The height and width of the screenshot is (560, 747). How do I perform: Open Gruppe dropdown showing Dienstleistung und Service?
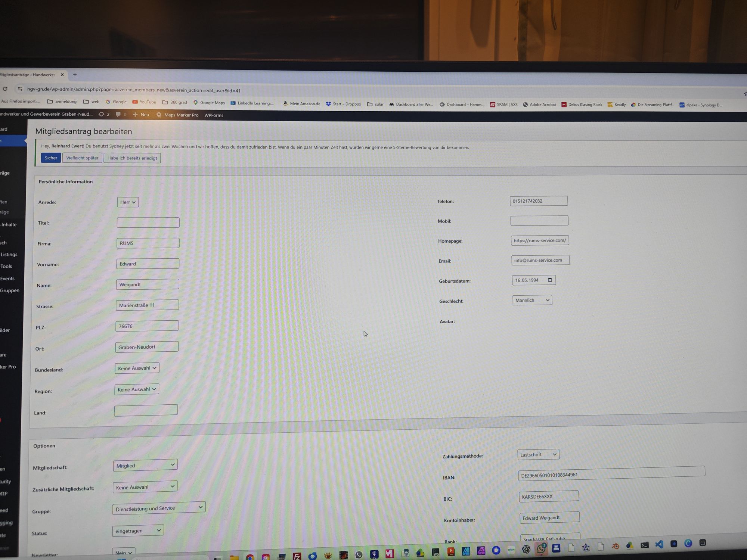pyautogui.click(x=159, y=508)
